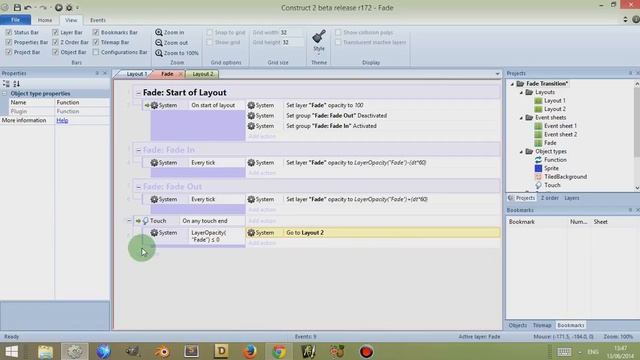The width and height of the screenshot is (640, 360).
Task: Click Add action under touch end event
Action: [x=262, y=221]
